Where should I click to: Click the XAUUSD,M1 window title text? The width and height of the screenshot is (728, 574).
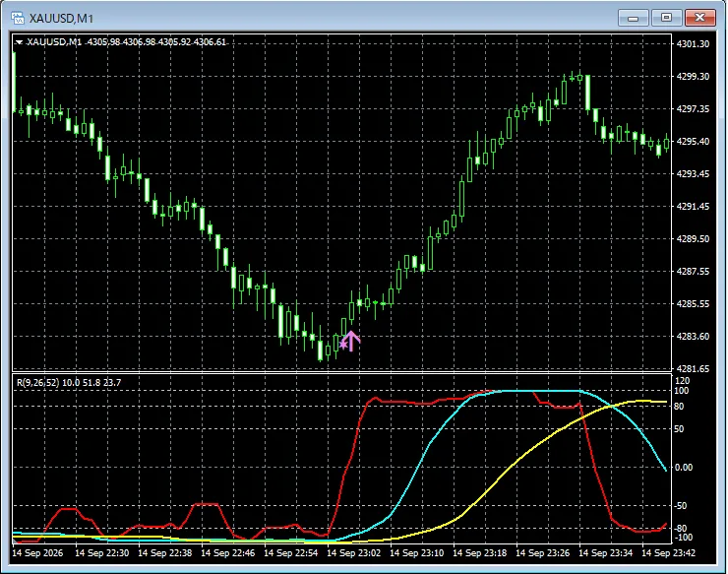pos(61,19)
